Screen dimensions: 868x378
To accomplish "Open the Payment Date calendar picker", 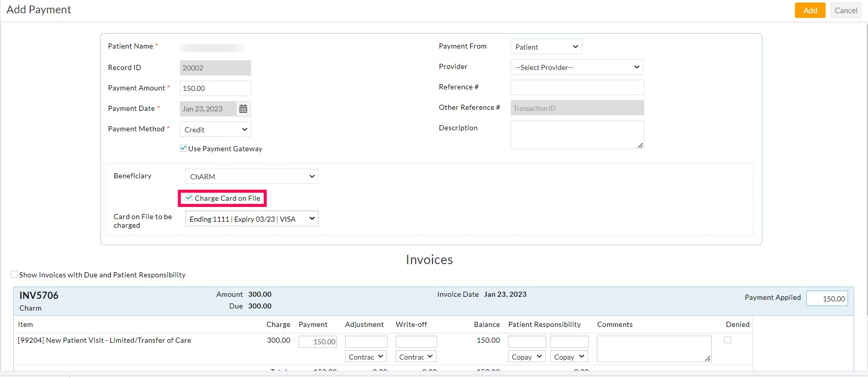I will point(243,109).
